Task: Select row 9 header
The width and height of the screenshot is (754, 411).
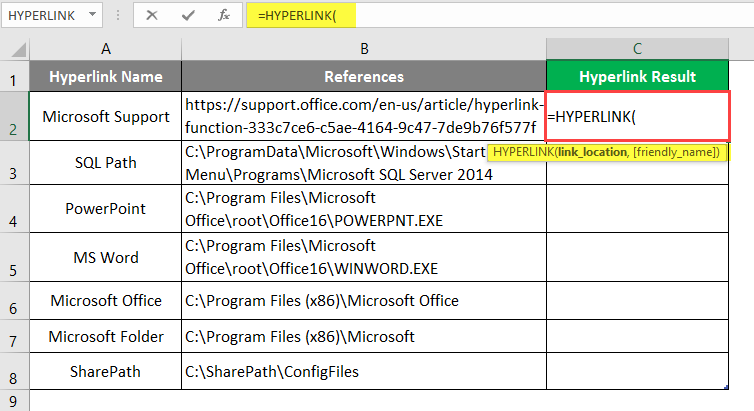Action: (14, 401)
